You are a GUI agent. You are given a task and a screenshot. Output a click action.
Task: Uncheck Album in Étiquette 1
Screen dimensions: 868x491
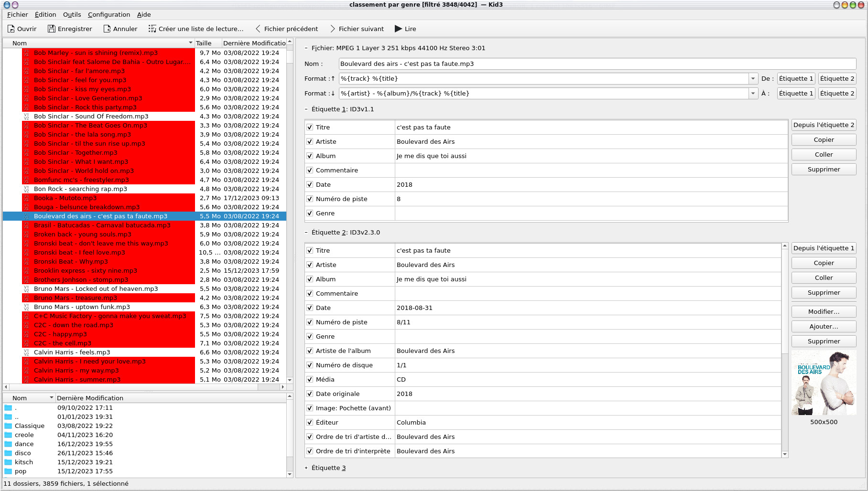[x=310, y=156]
